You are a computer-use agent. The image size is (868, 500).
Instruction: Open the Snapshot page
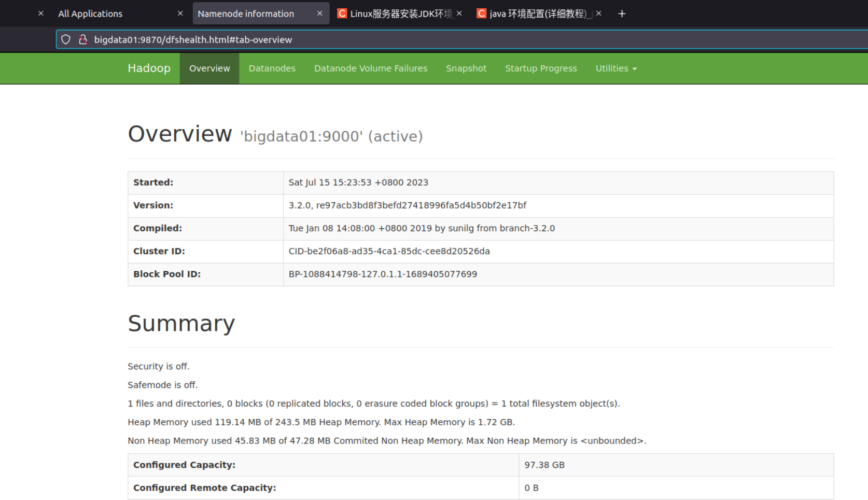point(466,68)
